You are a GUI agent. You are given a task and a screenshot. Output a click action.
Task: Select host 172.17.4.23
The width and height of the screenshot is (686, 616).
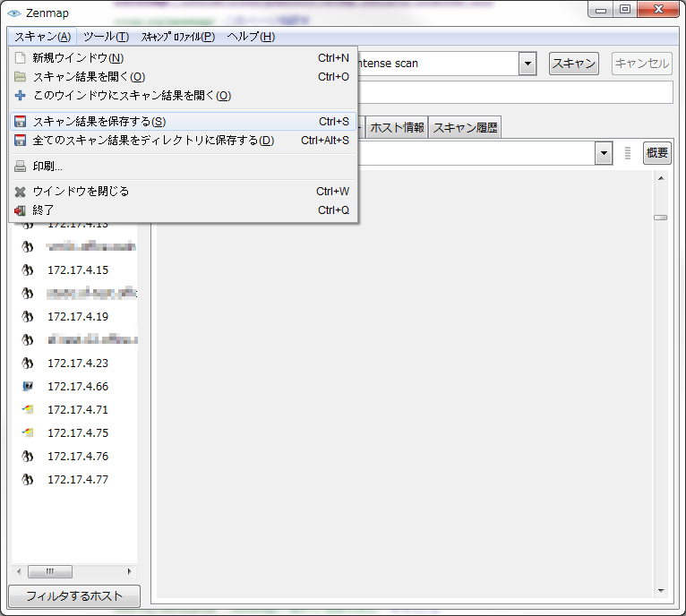tap(78, 364)
